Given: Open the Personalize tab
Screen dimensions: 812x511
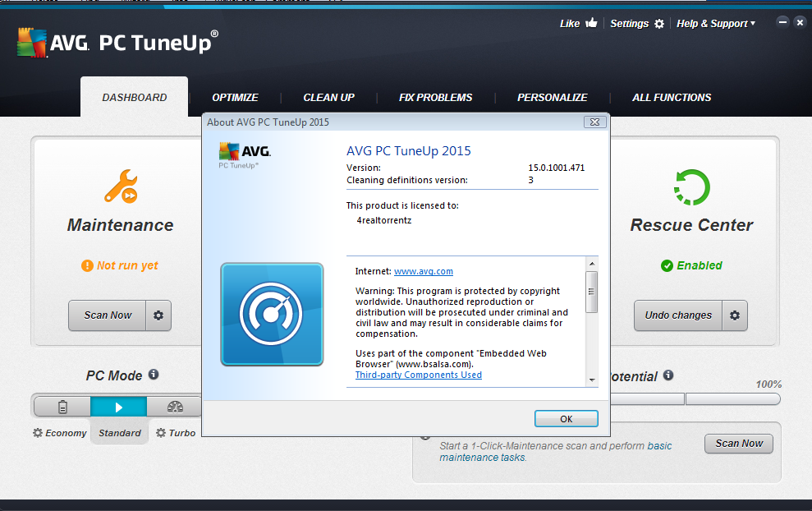Looking at the screenshot, I should pos(552,98).
